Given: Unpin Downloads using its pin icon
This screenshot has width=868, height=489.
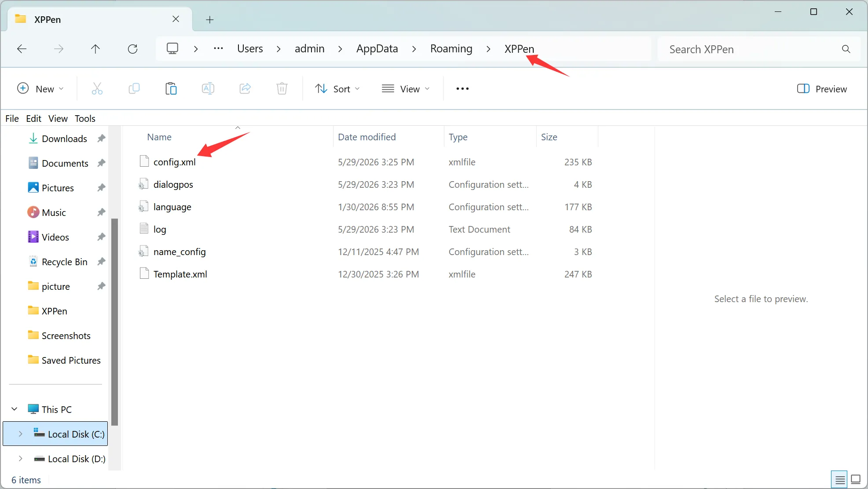Looking at the screenshot, I should pyautogui.click(x=101, y=139).
